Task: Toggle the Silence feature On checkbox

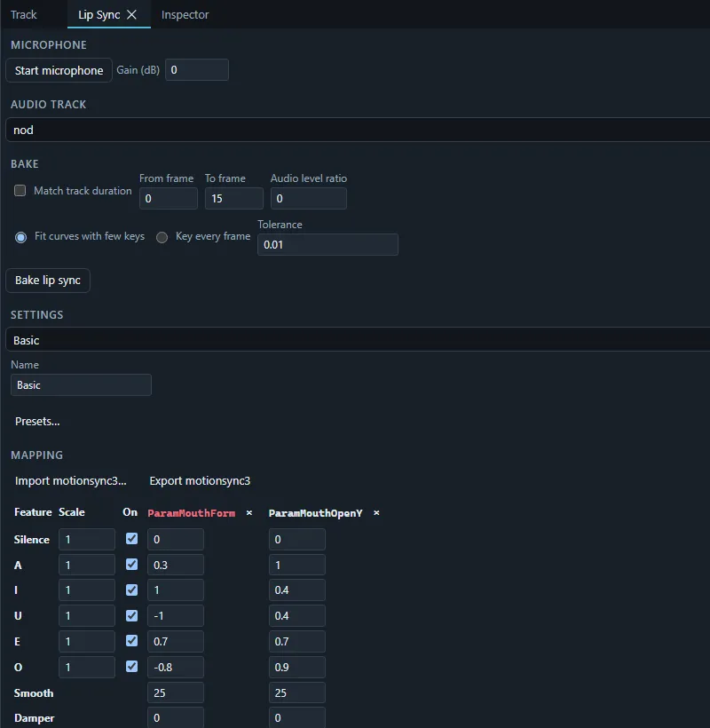Action: (131, 539)
